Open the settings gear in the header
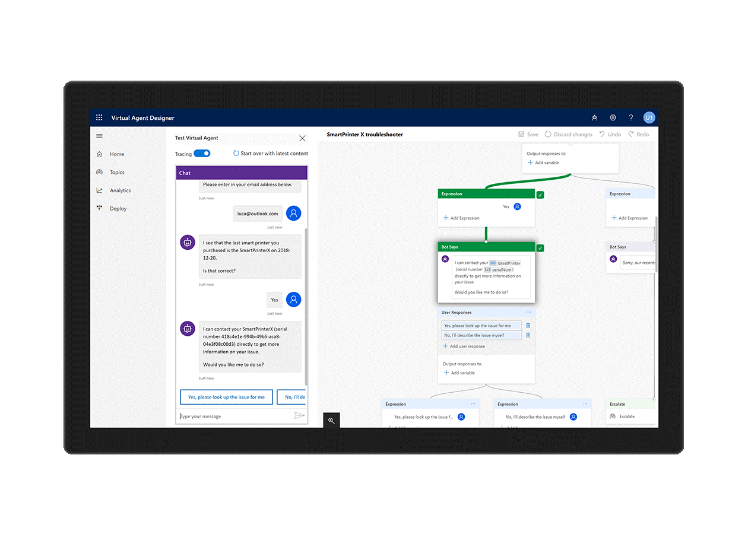Image resolution: width=748 pixels, height=560 pixels. 613,117
